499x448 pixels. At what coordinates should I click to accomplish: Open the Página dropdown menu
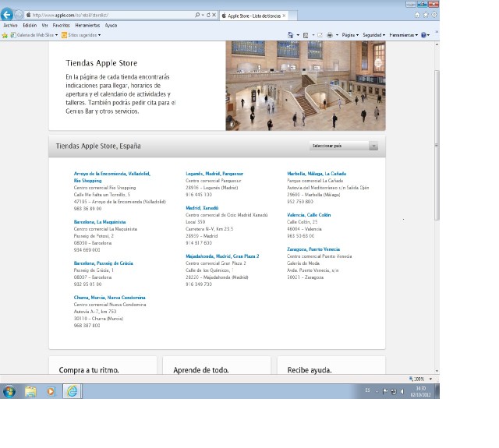point(350,35)
